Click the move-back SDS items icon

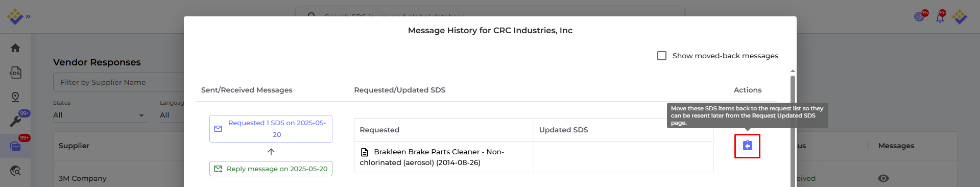[x=747, y=146]
